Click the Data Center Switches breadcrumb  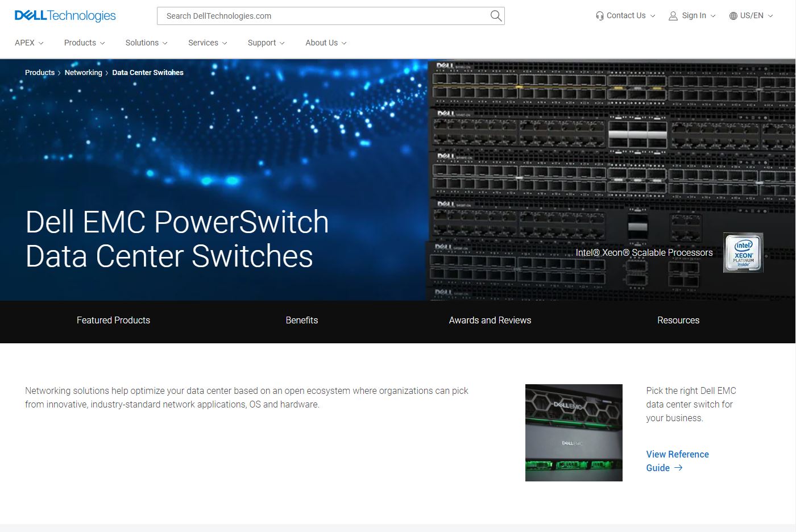[x=148, y=73]
